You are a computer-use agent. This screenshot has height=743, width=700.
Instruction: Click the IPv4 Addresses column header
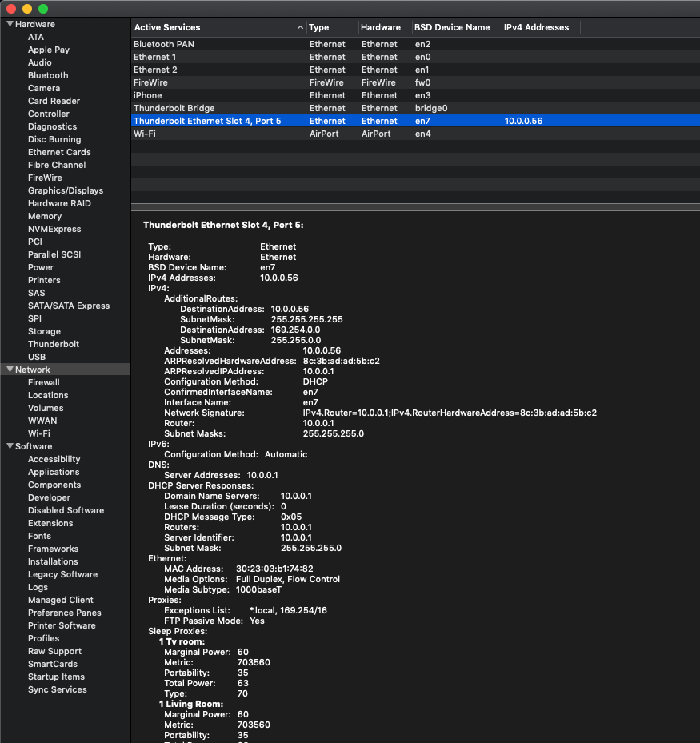tap(536, 27)
